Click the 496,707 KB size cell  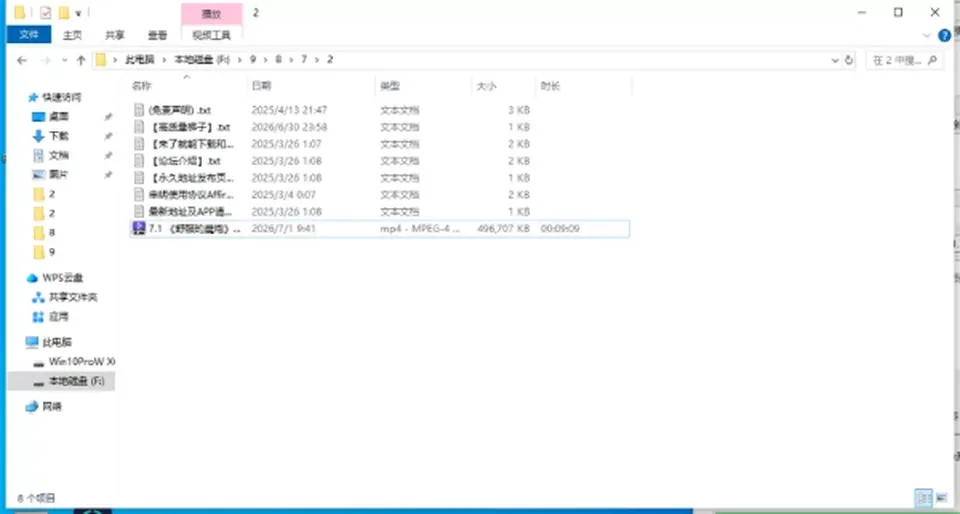(503, 229)
